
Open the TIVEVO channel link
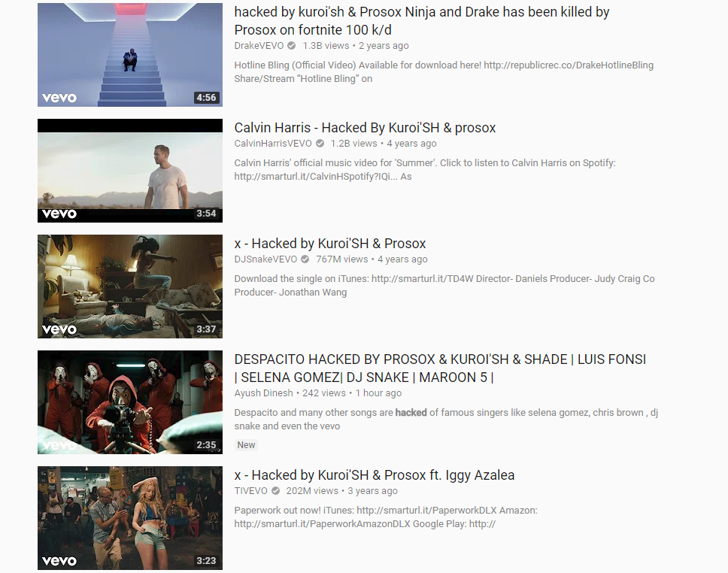pyautogui.click(x=250, y=491)
